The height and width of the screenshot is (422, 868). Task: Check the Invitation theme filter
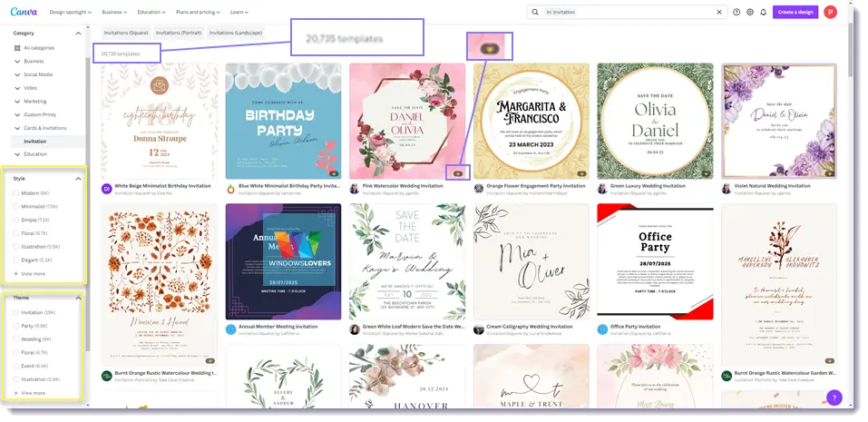point(16,312)
